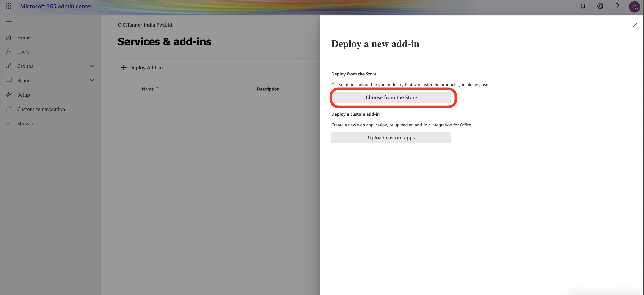644x295 pixels.
Task: Click Deploy Add-In plus command
Action: [x=142, y=68]
